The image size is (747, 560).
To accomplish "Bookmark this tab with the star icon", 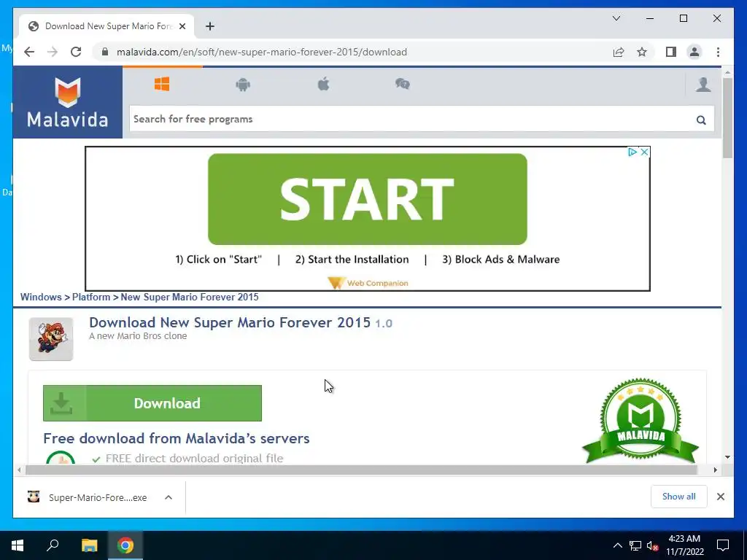I will (x=642, y=52).
